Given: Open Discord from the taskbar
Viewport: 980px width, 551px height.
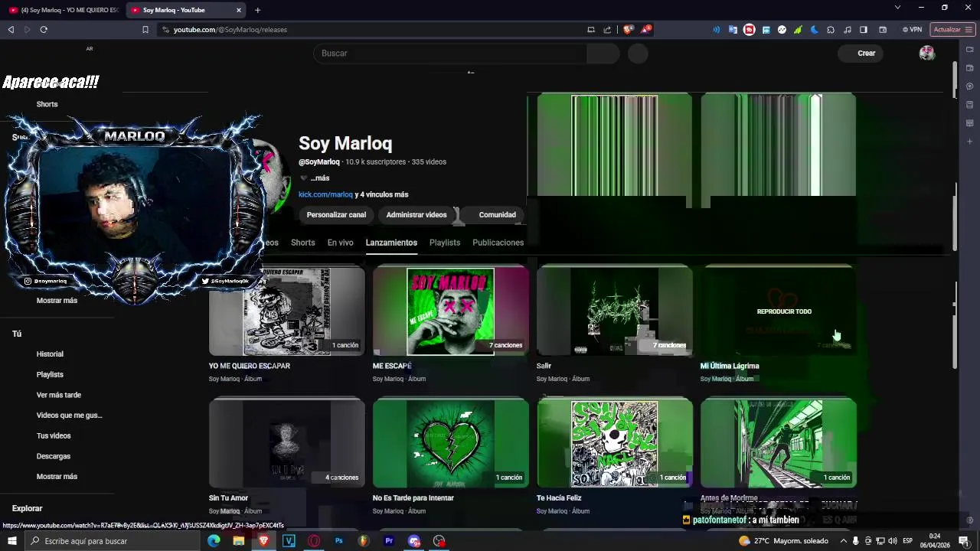Looking at the screenshot, I should pyautogui.click(x=414, y=541).
